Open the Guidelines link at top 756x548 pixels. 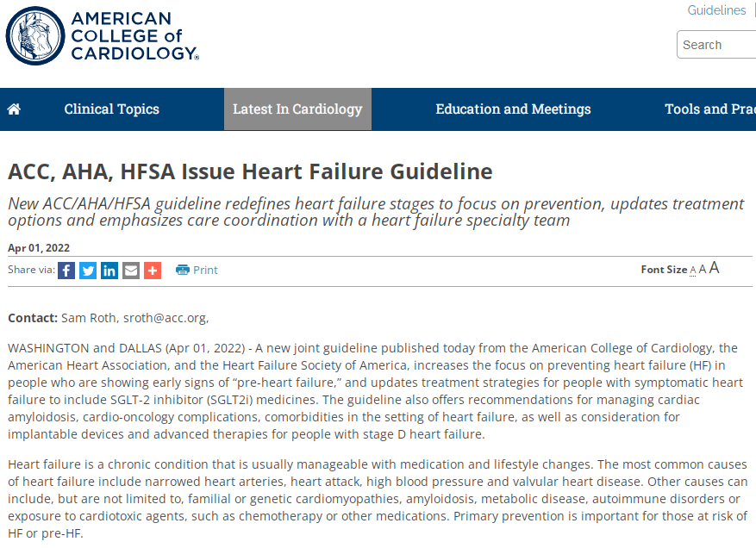pos(716,10)
